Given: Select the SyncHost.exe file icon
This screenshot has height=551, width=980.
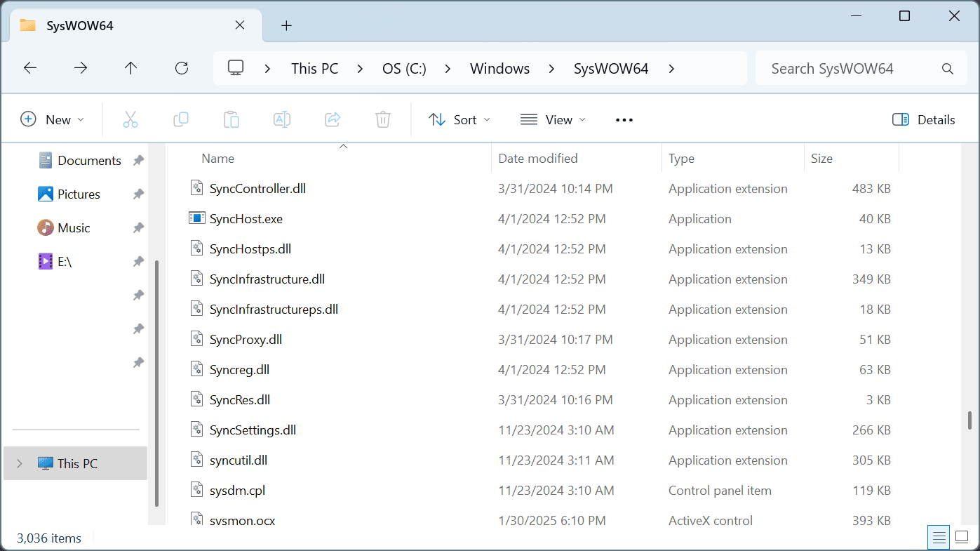Looking at the screenshot, I should point(196,218).
